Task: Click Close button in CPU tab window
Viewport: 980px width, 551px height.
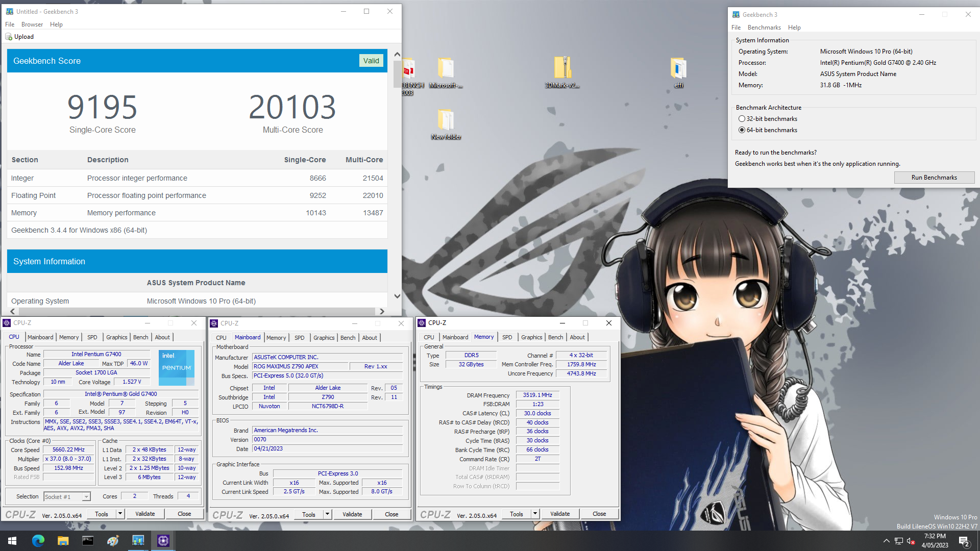Action: click(184, 514)
